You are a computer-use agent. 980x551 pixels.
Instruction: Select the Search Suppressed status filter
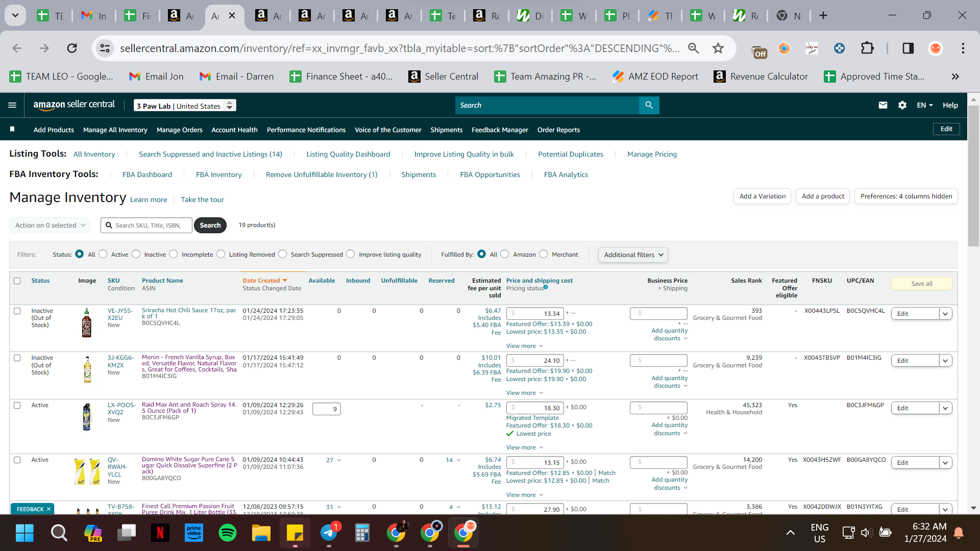coord(283,254)
